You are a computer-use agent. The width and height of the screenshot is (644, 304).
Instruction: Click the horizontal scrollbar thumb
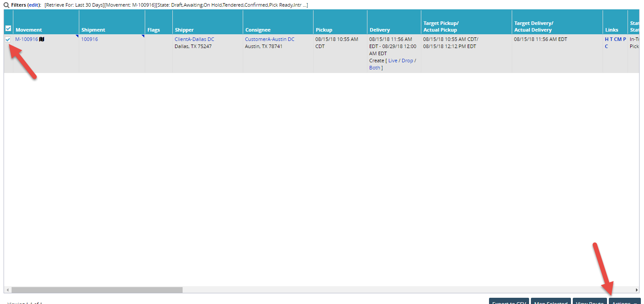click(x=97, y=290)
